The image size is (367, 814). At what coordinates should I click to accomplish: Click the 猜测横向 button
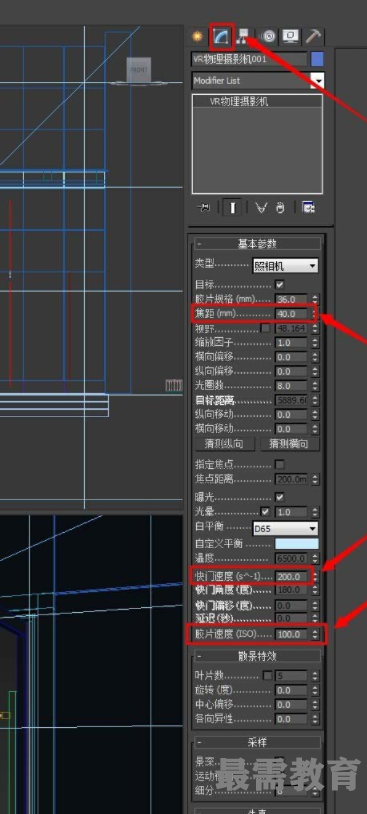pyautogui.click(x=290, y=443)
